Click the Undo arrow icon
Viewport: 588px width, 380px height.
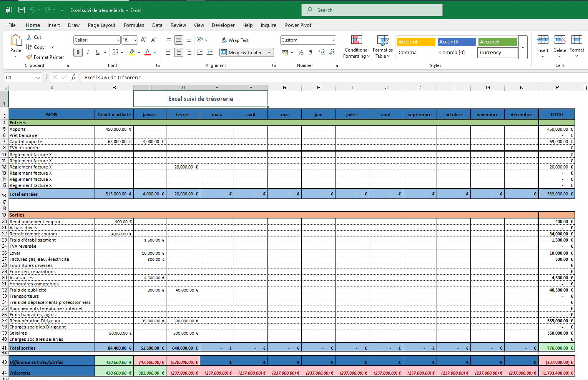tap(33, 10)
